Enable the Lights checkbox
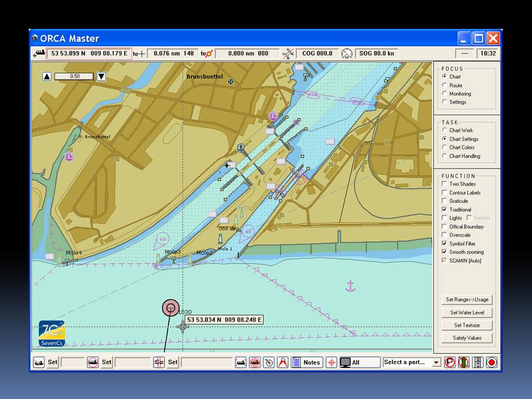This screenshot has height=399, width=532. click(x=444, y=218)
